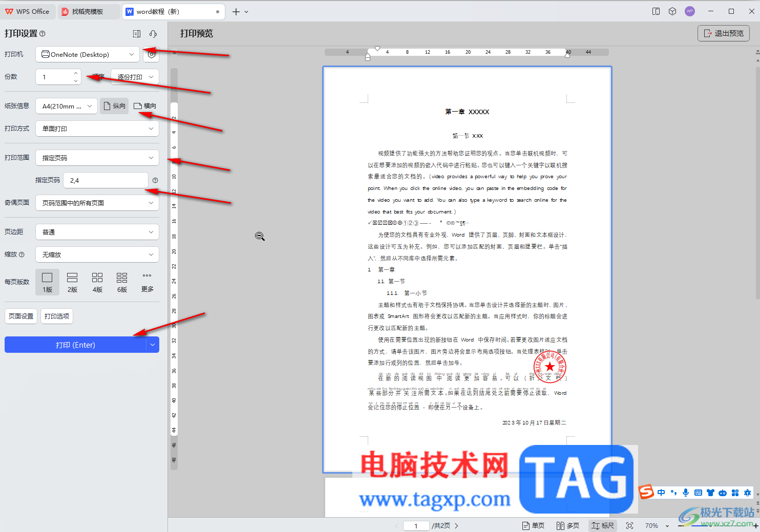Viewport: 760px width, 532px height.
Task: Toggle the settings panel layout icon
Action: pos(137,34)
